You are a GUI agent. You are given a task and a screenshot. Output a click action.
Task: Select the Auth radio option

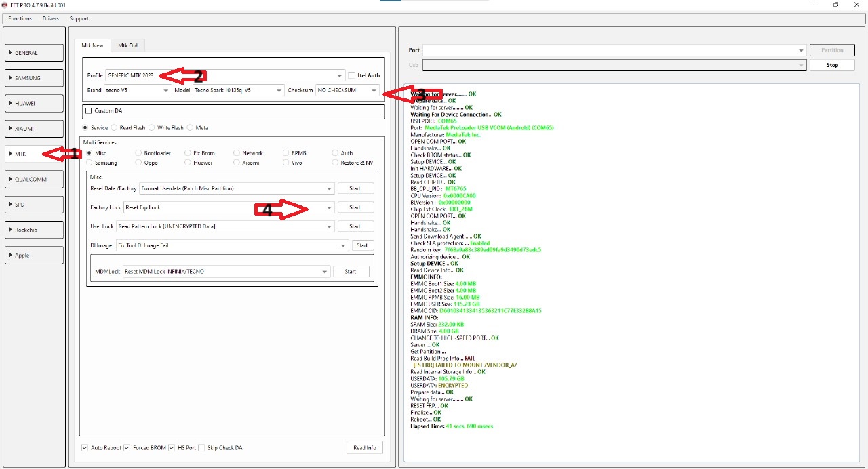tap(336, 153)
